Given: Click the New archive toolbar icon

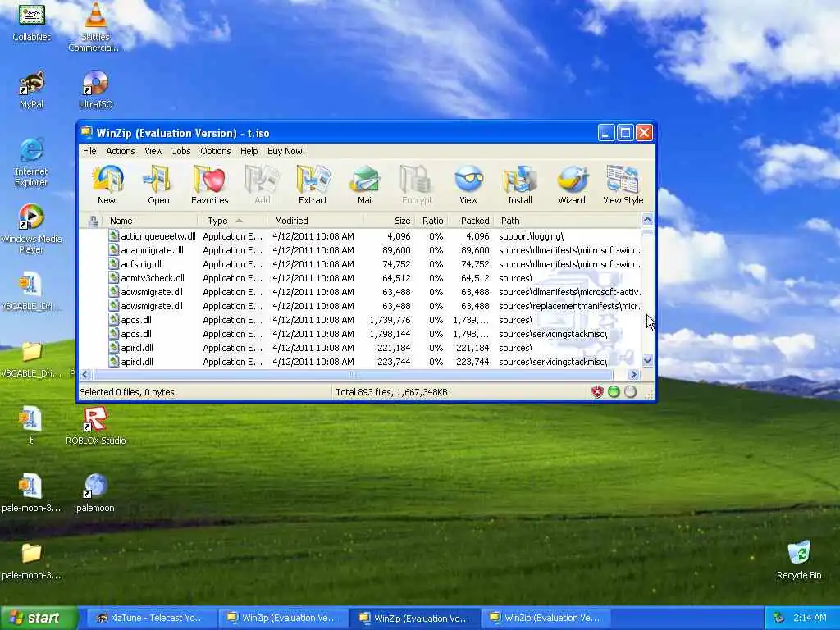Looking at the screenshot, I should (x=107, y=185).
